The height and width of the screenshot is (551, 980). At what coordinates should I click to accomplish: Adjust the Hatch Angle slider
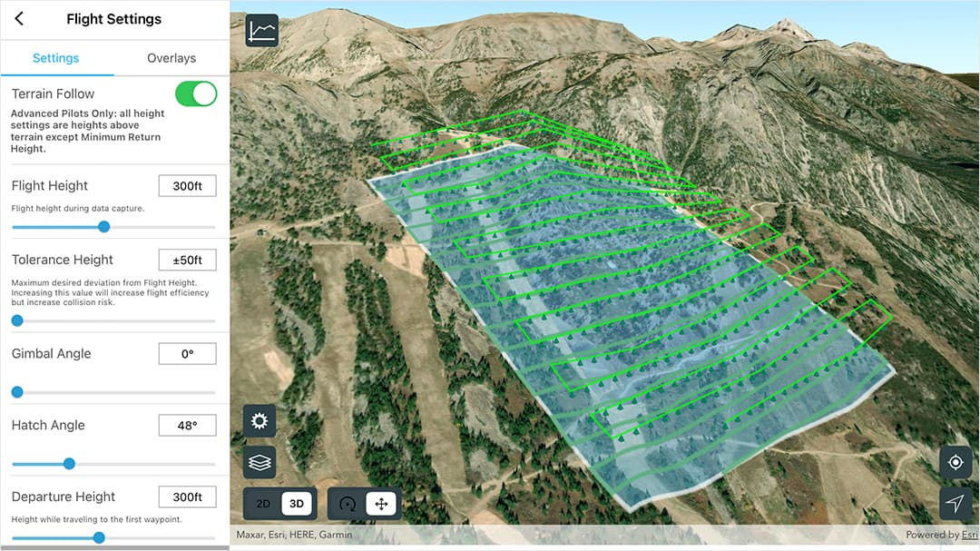click(70, 463)
